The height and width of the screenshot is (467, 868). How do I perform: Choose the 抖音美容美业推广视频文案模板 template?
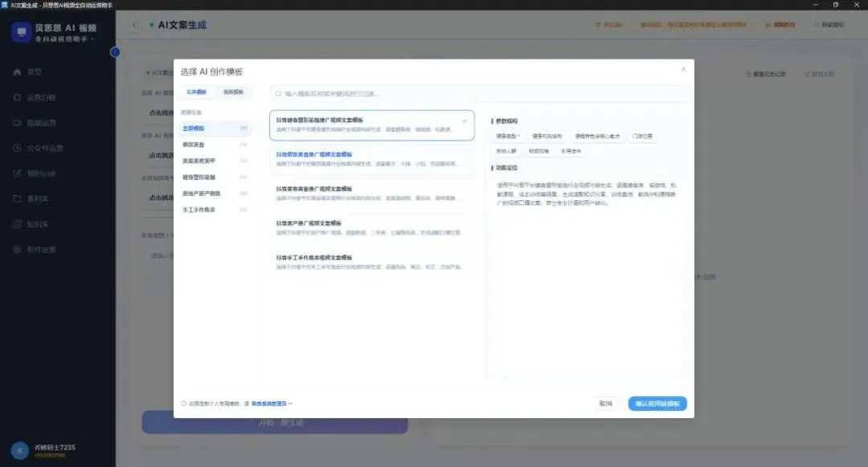tap(372, 193)
